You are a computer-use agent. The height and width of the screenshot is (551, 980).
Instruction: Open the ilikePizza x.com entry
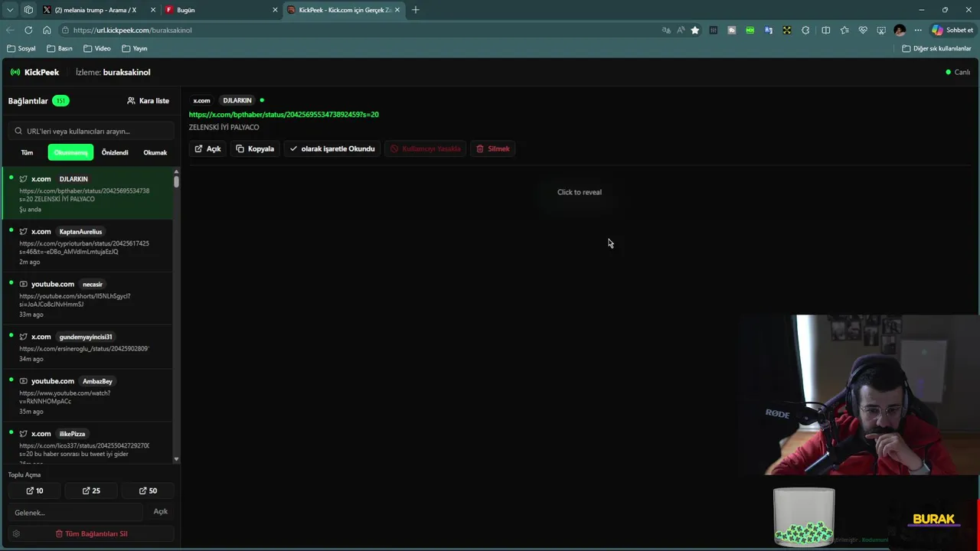[88, 444]
